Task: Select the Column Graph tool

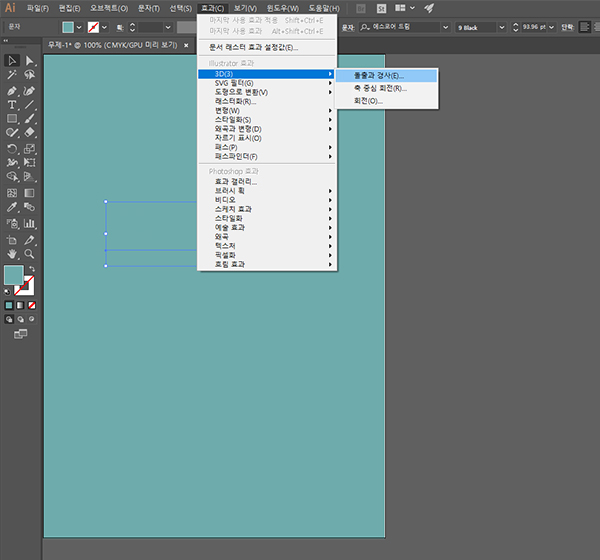Action: [29, 223]
